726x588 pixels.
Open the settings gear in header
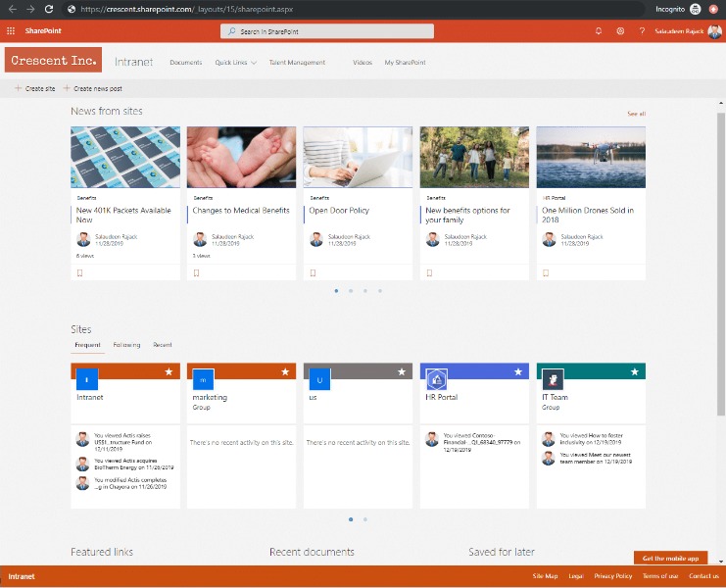[620, 31]
